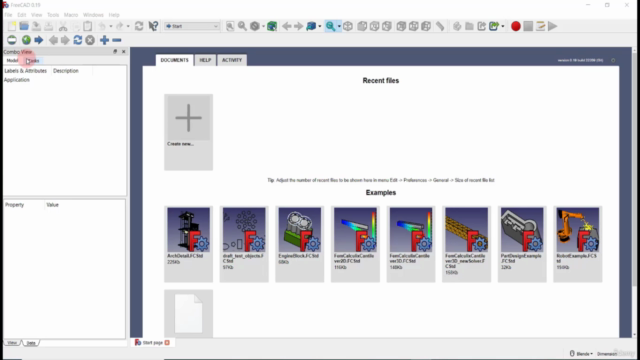Switch to the DOCUMENTS tab
The height and width of the screenshot is (360, 640).
coord(174,60)
